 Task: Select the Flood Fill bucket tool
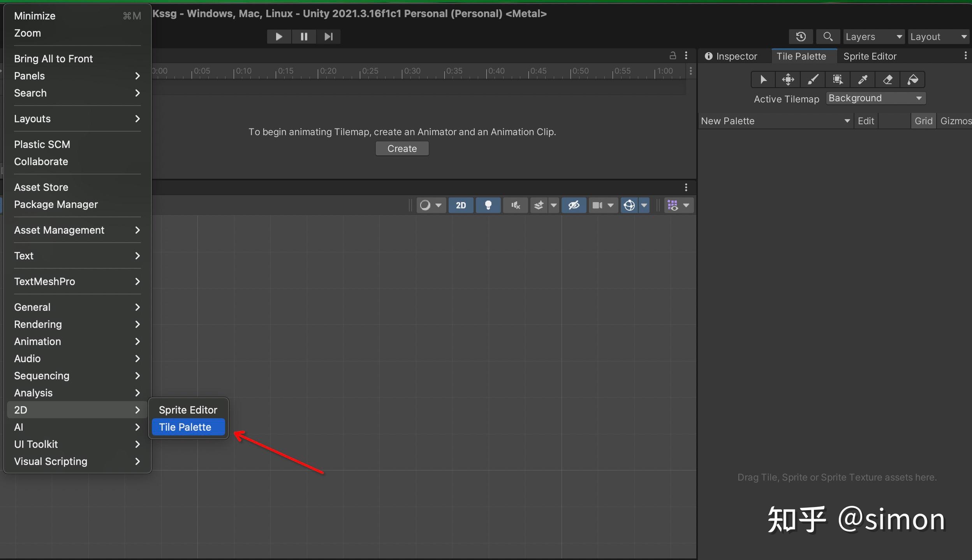912,80
